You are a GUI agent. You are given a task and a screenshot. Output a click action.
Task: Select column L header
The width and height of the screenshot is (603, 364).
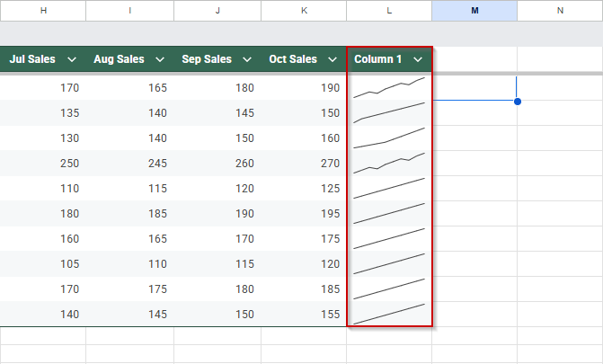[x=389, y=11]
